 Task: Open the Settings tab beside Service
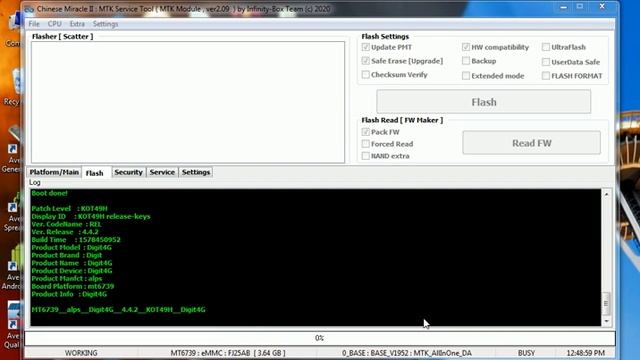196,172
